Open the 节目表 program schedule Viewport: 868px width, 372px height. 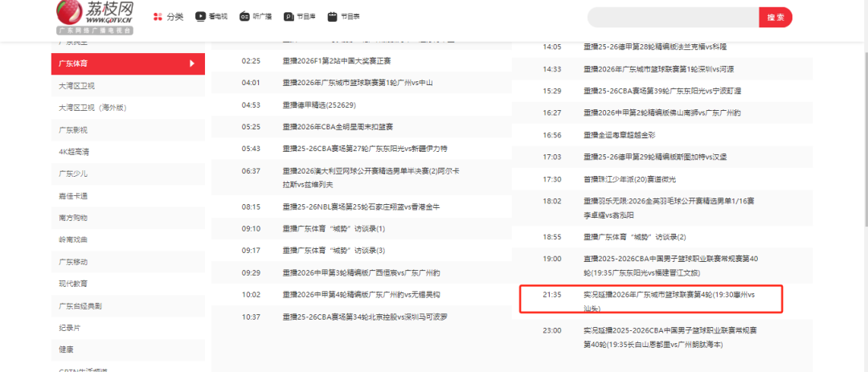tap(344, 17)
